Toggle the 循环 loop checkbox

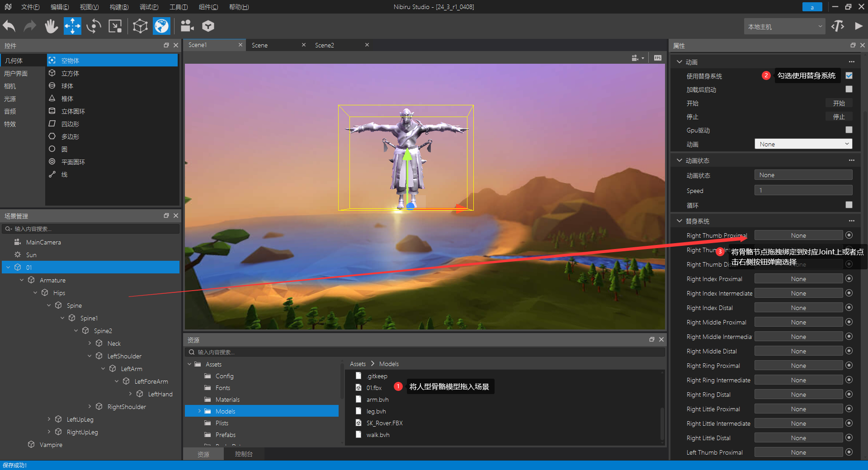tap(849, 205)
